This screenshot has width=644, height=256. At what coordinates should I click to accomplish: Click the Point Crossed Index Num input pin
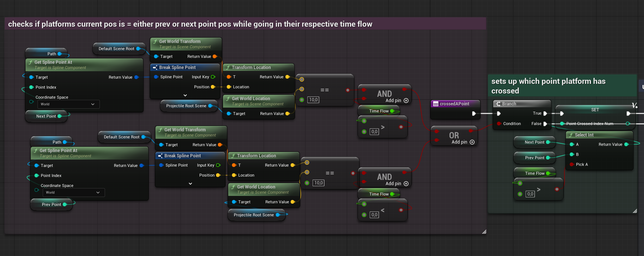(x=562, y=124)
